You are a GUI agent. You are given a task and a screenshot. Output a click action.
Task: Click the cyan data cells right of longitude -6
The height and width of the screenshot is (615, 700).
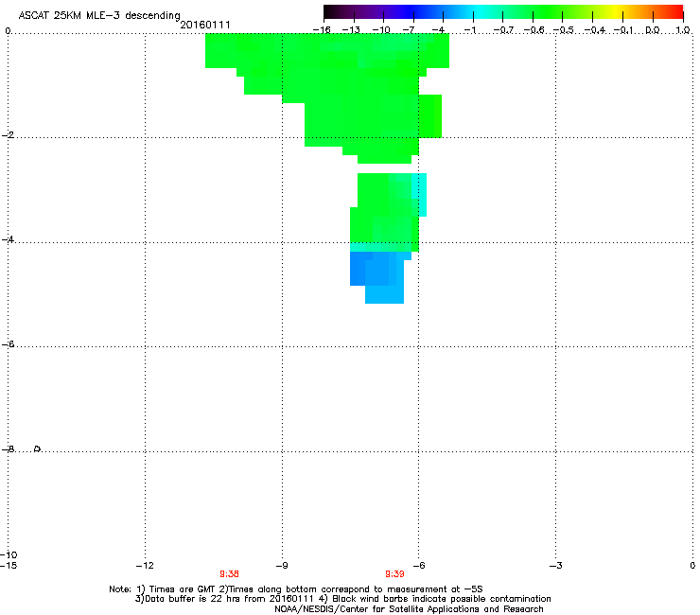click(422, 195)
